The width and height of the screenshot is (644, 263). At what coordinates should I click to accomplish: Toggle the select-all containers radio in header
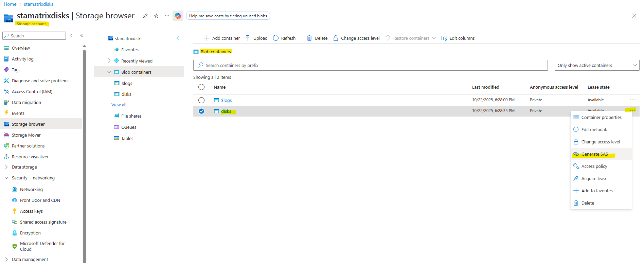coord(201,87)
